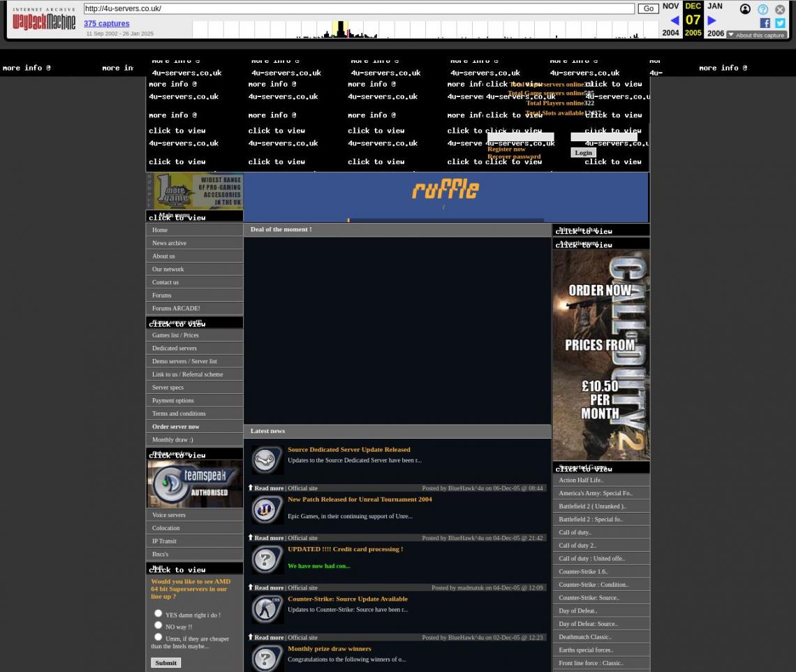Click the Wayback Machine logo
Viewport: 796px width, 672px height.
pos(44,20)
